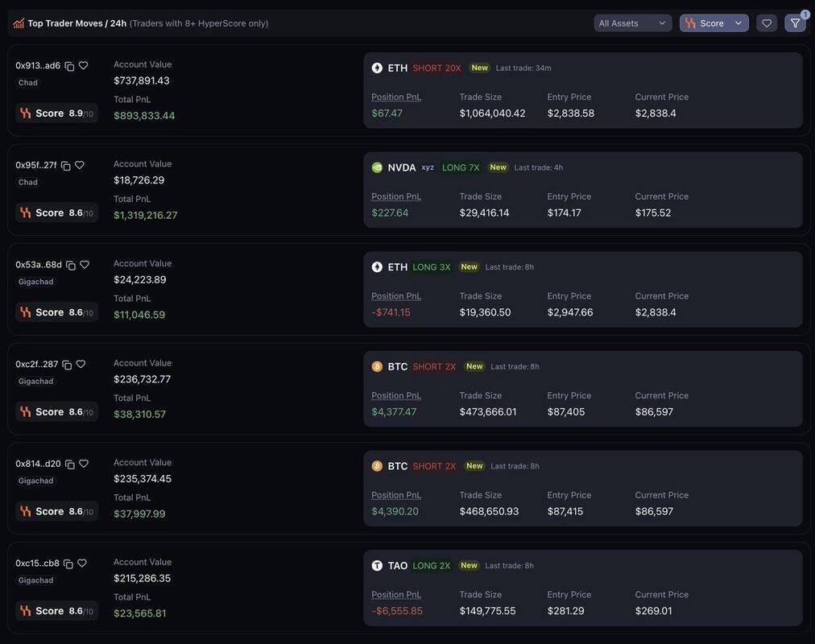This screenshot has height=644, width=815.
Task: Click the filter funnel icon
Action: click(795, 23)
